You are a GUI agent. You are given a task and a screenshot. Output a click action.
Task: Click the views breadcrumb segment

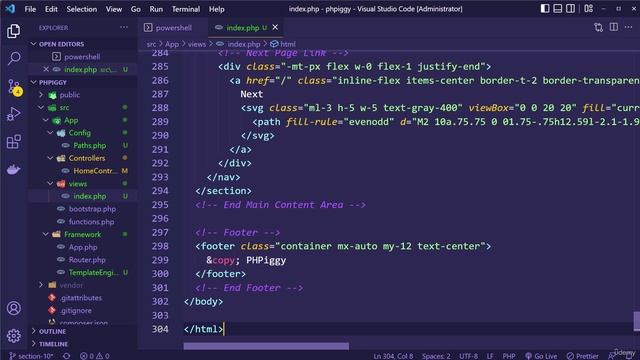coord(197,44)
